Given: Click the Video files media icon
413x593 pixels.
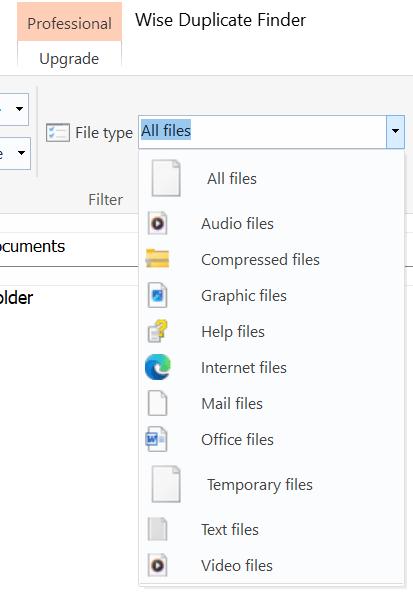Looking at the screenshot, I should 157,565.
